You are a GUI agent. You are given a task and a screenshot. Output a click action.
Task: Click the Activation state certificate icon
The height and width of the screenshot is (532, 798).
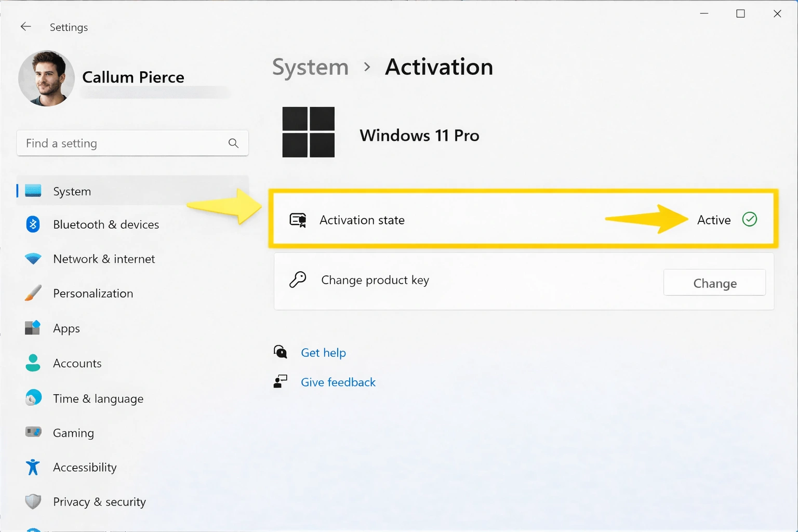[x=298, y=219]
